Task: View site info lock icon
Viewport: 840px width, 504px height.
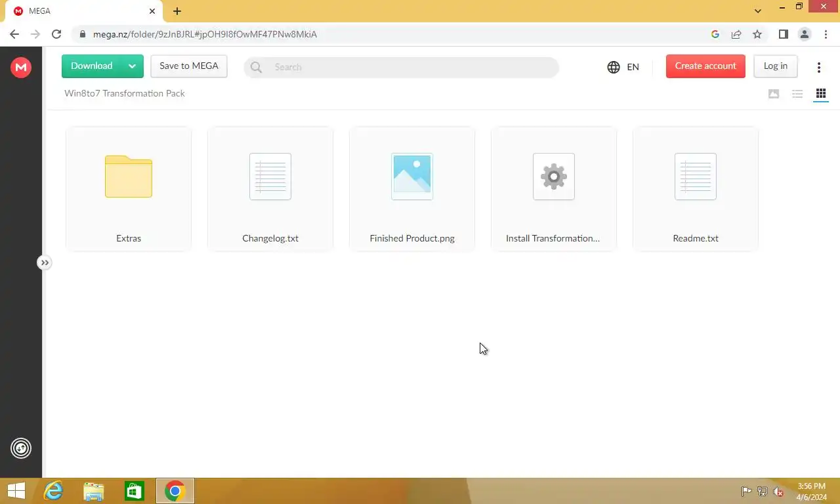Action: (82, 34)
